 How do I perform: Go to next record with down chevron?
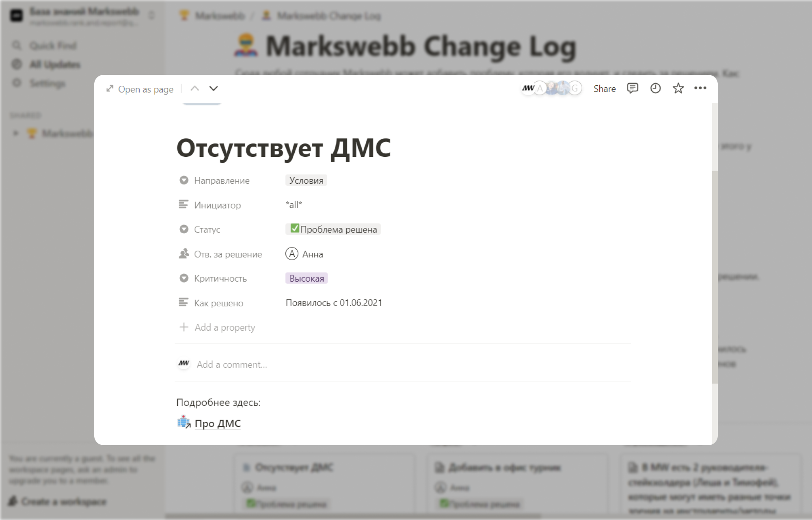point(214,89)
